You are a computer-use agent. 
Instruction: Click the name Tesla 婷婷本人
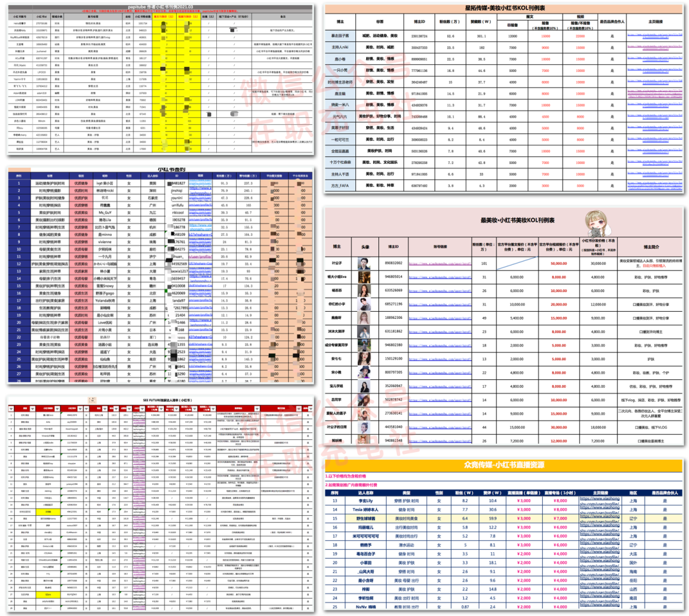tap(365, 510)
